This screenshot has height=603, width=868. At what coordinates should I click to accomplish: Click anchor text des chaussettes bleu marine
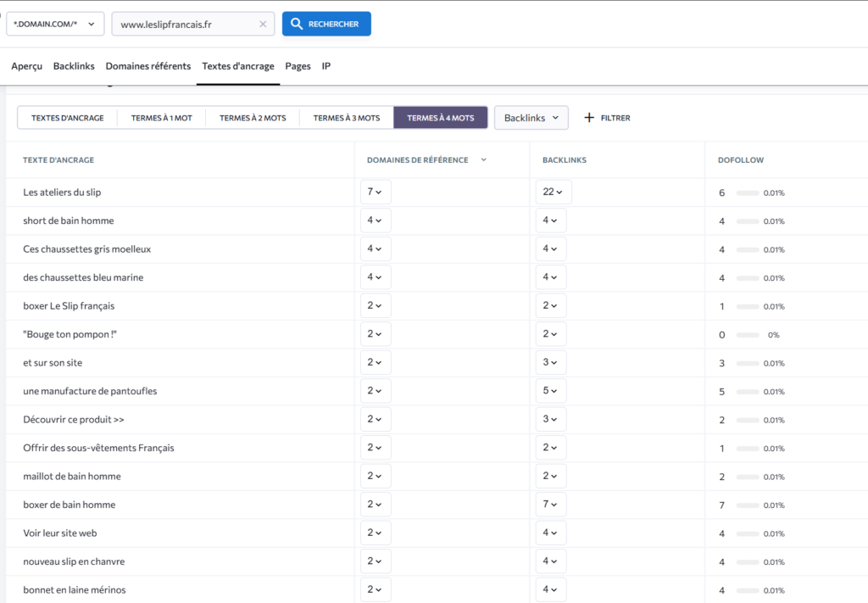(83, 277)
